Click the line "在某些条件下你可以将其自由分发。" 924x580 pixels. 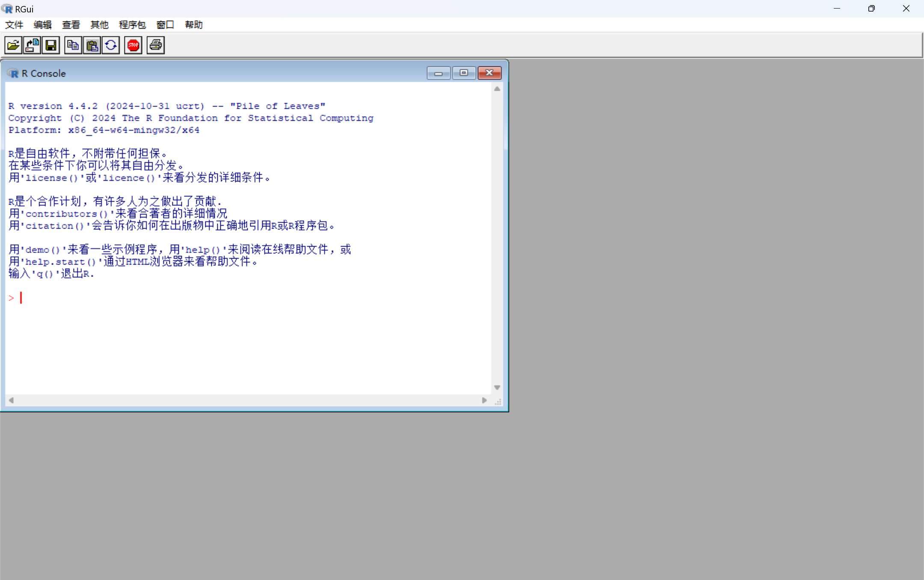tap(96, 165)
